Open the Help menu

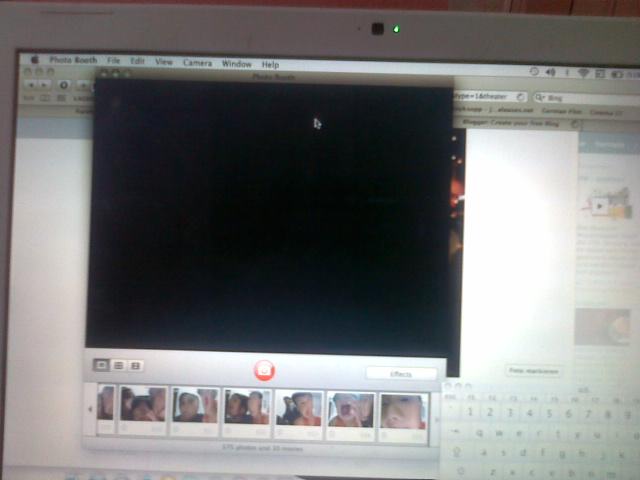click(x=270, y=65)
